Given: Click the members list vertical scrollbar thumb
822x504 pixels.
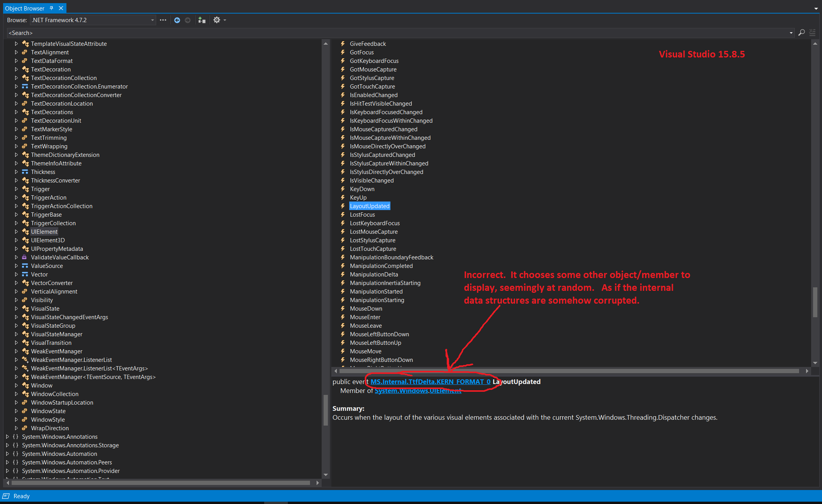Looking at the screenshot, I should point(815,302).
